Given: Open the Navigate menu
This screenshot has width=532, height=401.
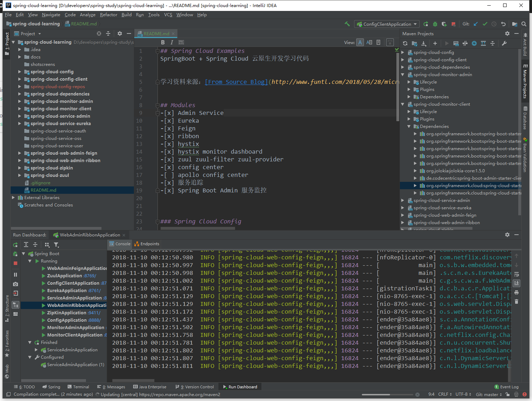Looking at the screenshot, I should [x=51, y=15].
